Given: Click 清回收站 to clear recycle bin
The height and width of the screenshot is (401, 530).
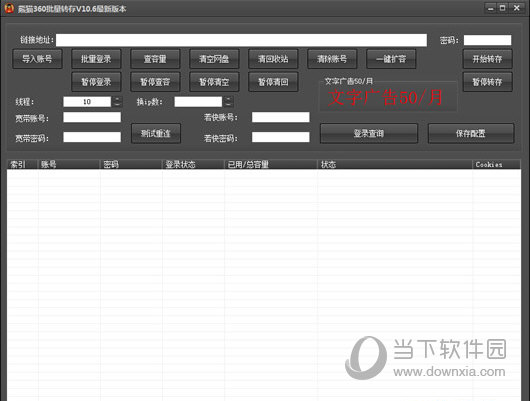Looking at the screenshot, I should click(273, 59).
